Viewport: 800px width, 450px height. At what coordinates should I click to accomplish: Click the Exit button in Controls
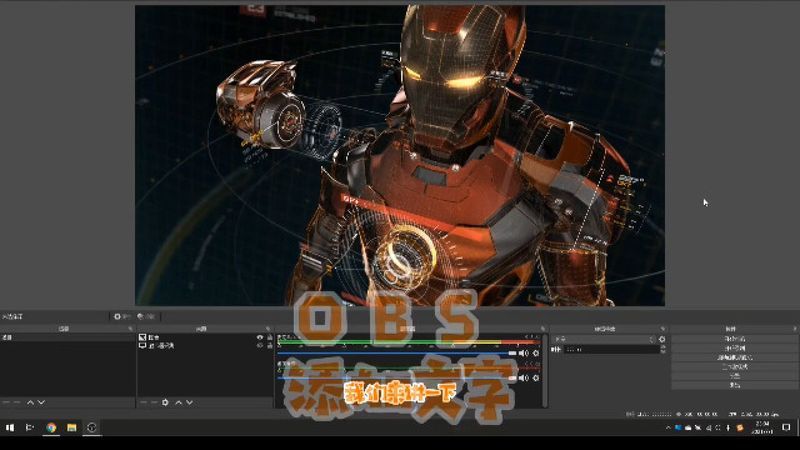[x=735, y=385]
